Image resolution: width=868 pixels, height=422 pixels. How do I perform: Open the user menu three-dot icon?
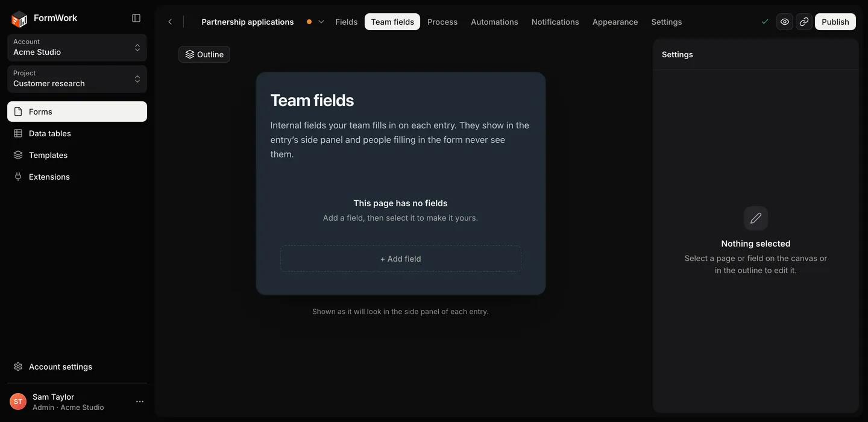pyautogui.click(x=140, y=402)
